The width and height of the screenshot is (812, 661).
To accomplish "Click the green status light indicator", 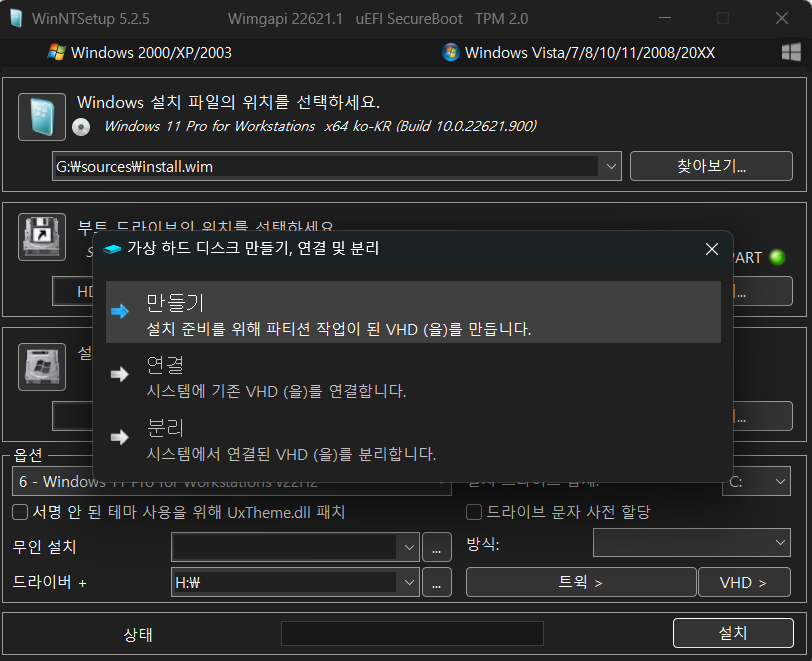I will coord(777,257).
